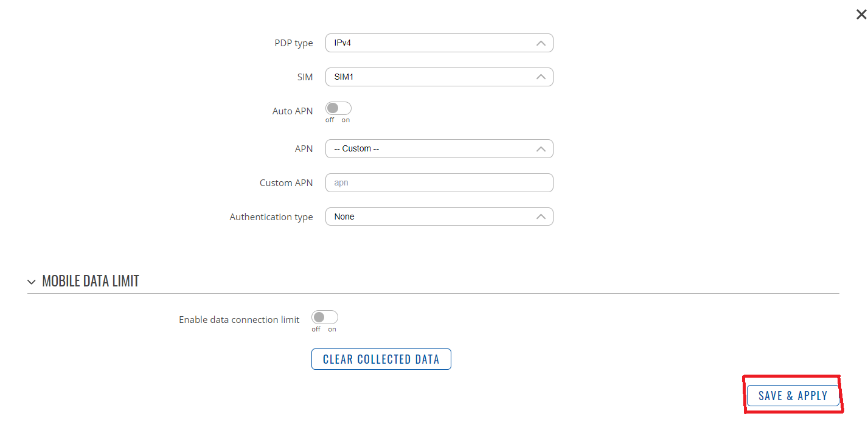Click the "Enable data connection limit" label text

[x=239, y=320]
